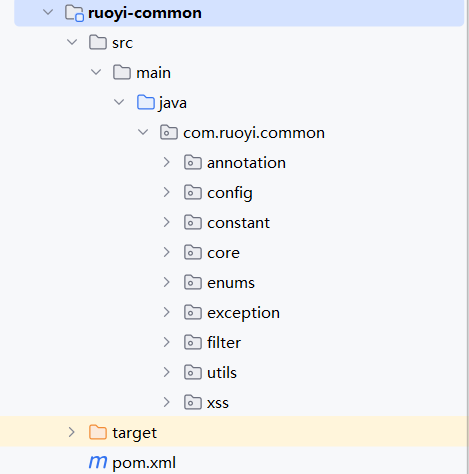This screenshot has height=474, width=469.
Task: Expand the config package
Action: (x=166, y=192)
